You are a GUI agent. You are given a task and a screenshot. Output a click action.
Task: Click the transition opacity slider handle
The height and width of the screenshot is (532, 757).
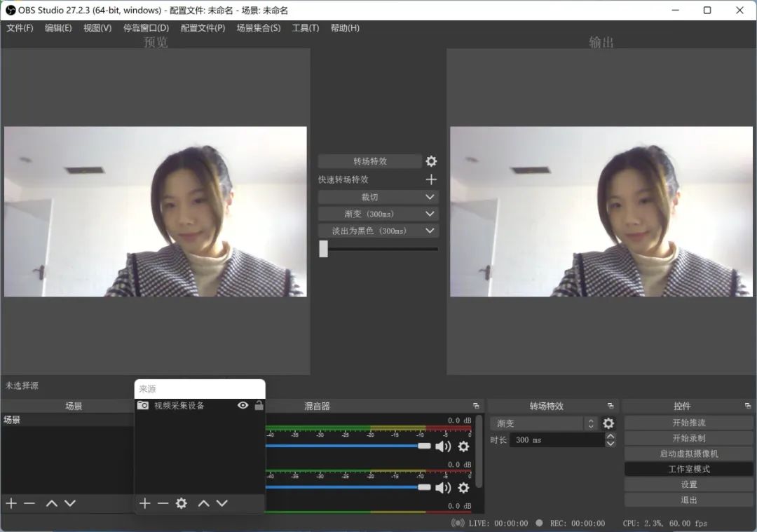click(x=324, y=249)
